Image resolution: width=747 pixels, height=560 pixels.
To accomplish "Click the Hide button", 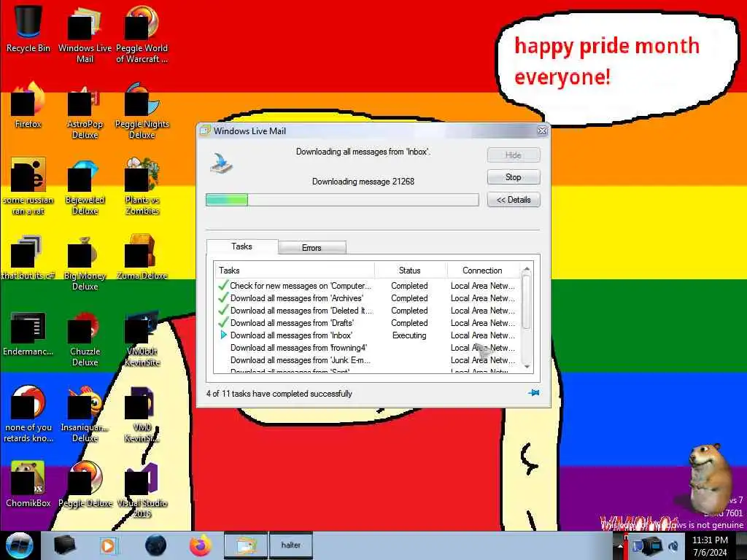I will [x=514, y=155].
